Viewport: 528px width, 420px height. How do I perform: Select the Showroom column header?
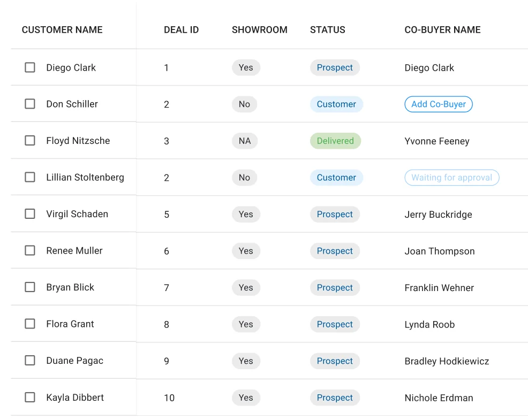260,29
